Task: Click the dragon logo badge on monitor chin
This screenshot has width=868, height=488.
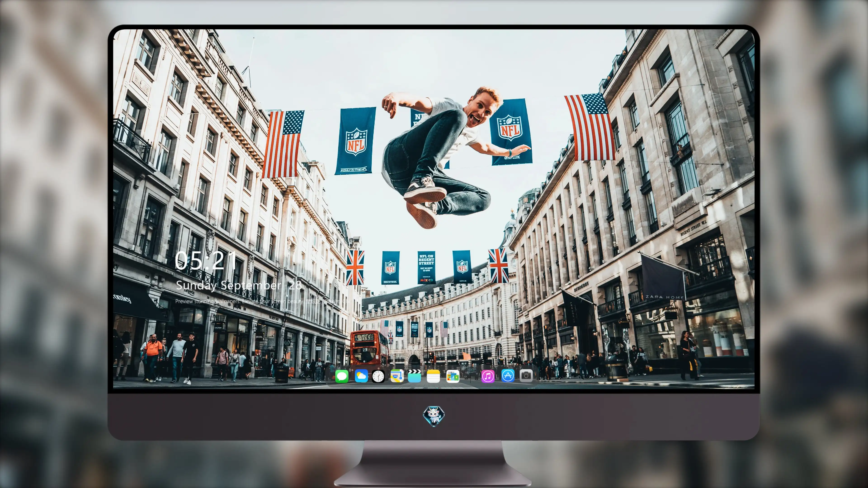Action: [x=434, y=416]
